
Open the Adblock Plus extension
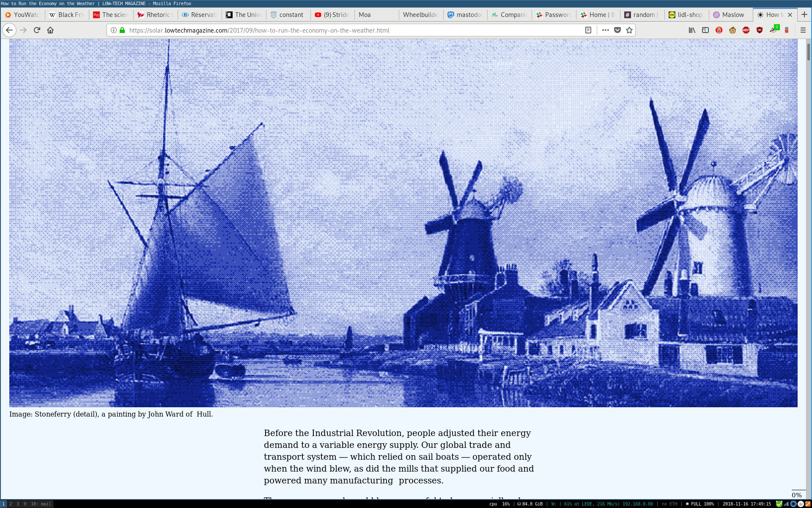[x=746, y=30]
